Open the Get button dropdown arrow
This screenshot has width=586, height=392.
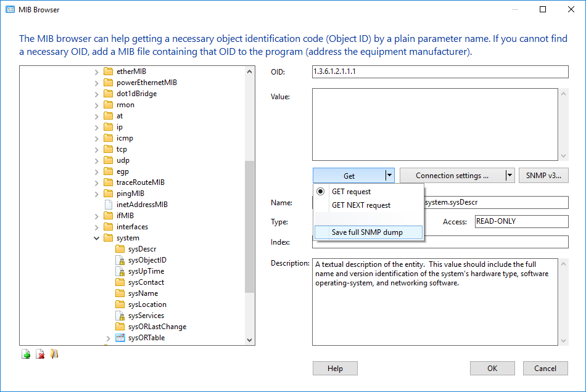(x=389, y=176)
